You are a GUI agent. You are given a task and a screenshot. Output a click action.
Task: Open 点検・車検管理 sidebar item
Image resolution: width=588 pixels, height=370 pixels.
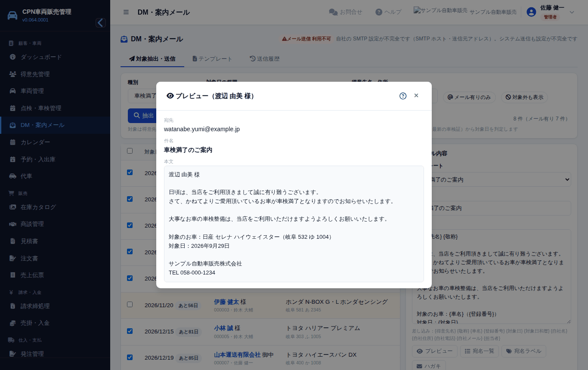pos(55,108)
